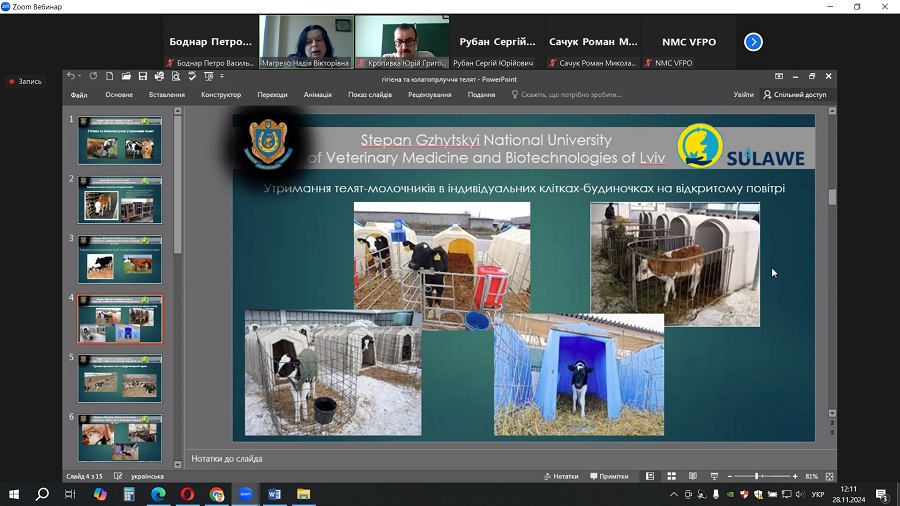900x506 pixels.
Task: Select slide 1 thumbnail
Action: (x=120, y=140)
